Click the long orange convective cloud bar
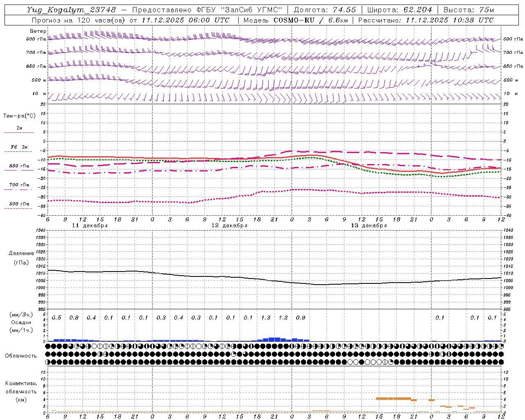The image size is (525, 420). [394, 398]
